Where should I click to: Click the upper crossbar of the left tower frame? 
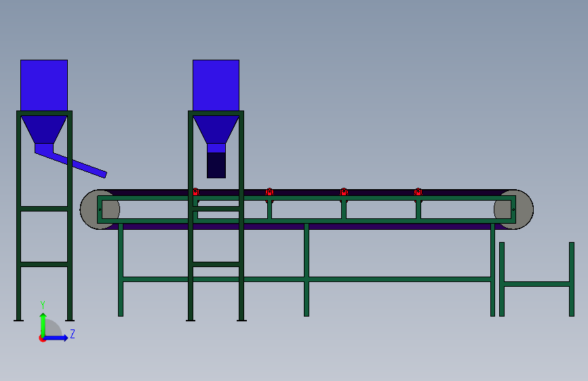[44, 209]
